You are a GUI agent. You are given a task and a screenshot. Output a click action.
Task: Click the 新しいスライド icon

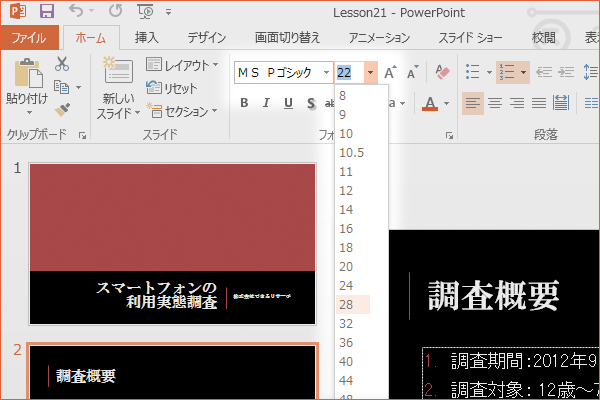118,70
